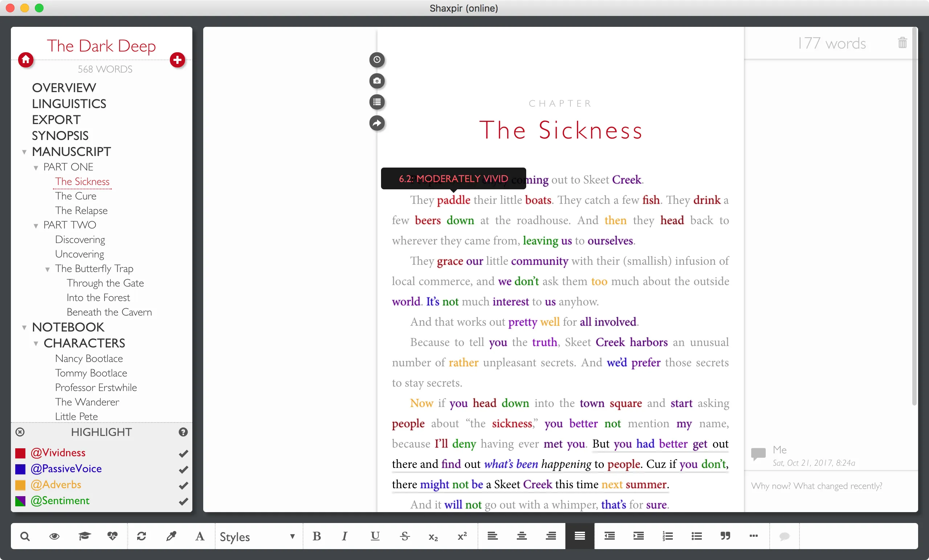Click the heartbeat icon in toolbar
This screenshot has width=929, height=560.
pyautogui.click(x=112, y=536)
